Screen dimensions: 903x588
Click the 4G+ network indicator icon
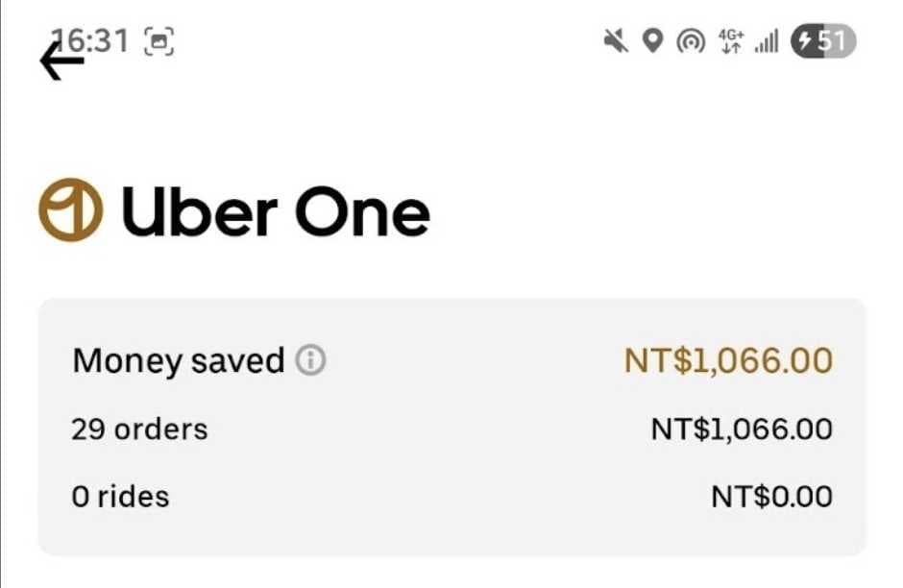pos(731,40)
